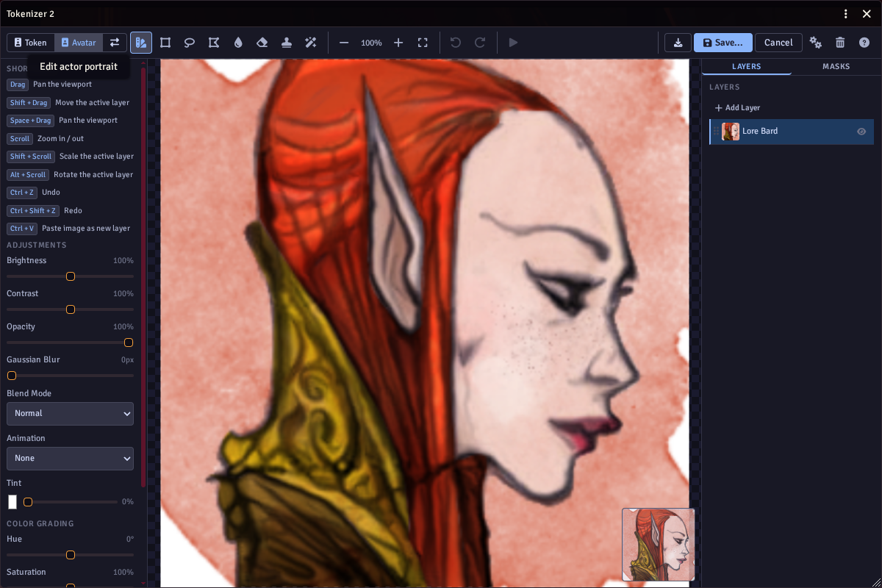Click the Ctrl + Shift + Z shortcut label
882x588 pixels.
[x=33, y=211]
